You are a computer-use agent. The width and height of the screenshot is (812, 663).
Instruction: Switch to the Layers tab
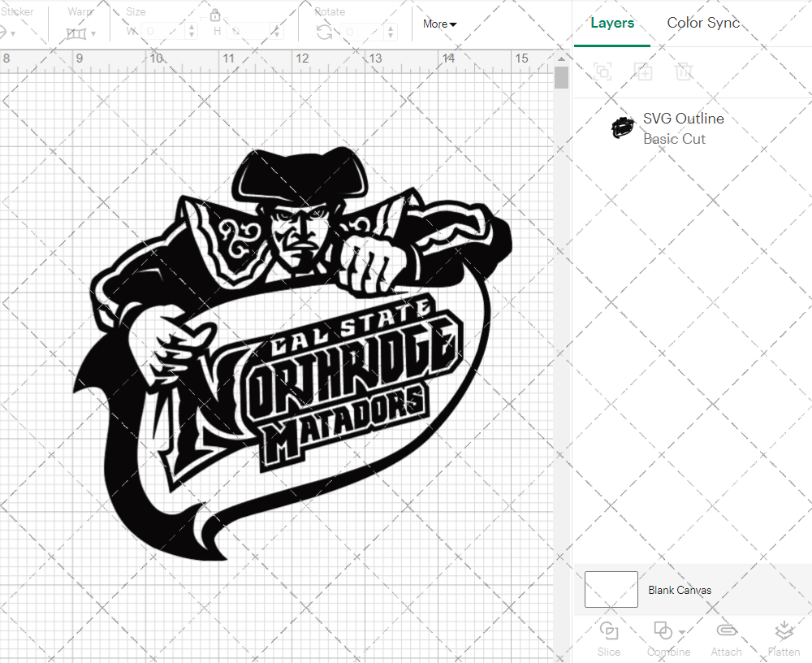click(x=612, y=23)
